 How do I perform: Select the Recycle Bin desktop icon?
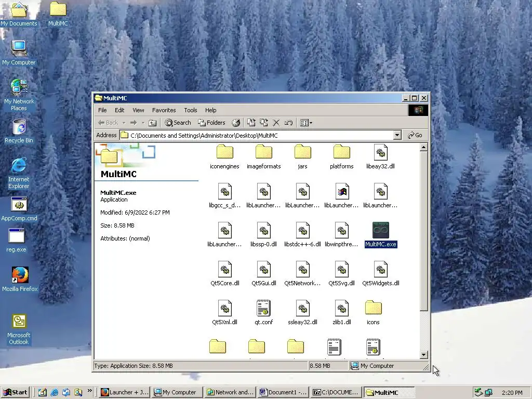19,131
